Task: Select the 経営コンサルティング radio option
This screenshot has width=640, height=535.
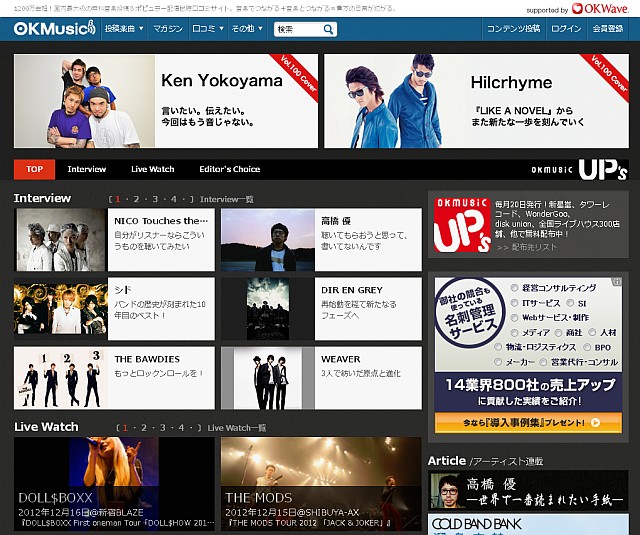Action: click(514, 288)
